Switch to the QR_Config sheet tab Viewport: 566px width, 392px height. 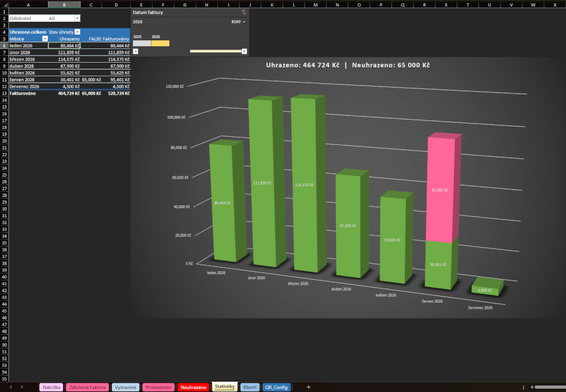[x=276, y=387]
